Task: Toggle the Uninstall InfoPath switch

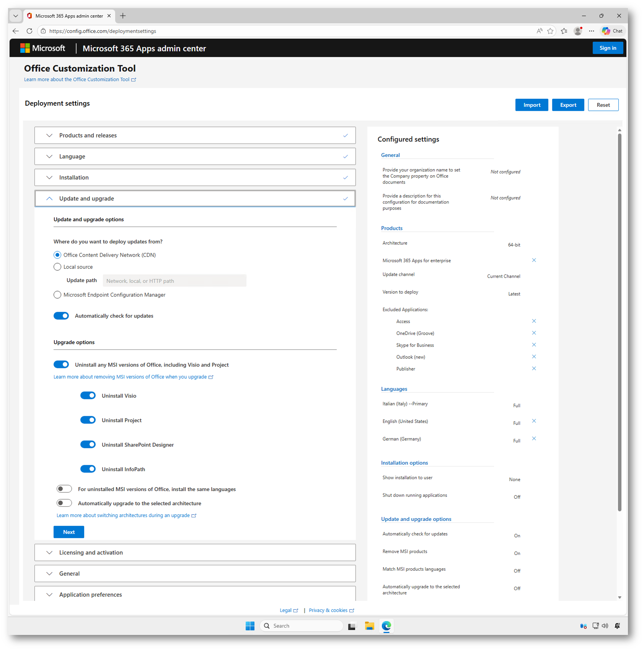Action: 88,469
